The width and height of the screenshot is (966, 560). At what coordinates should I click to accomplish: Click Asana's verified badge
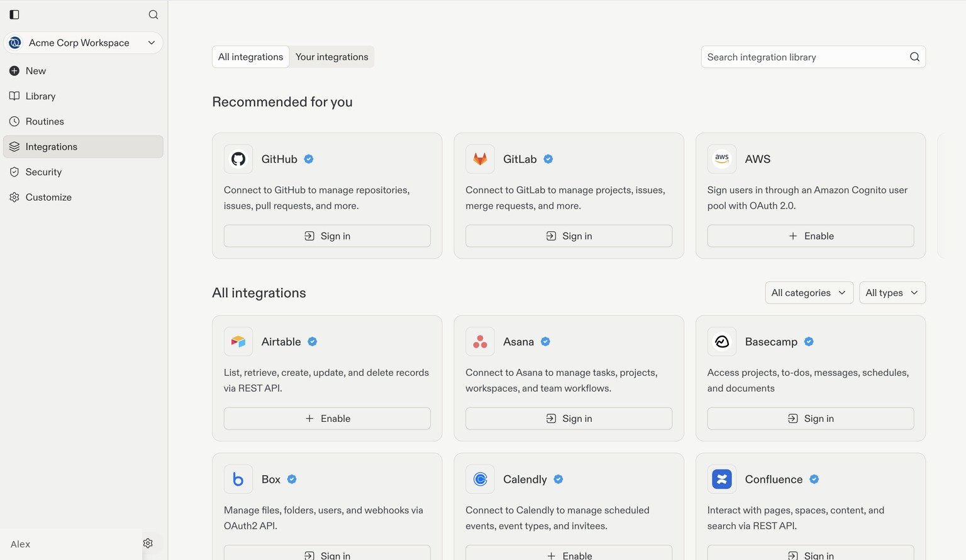(x=545, y=342)
